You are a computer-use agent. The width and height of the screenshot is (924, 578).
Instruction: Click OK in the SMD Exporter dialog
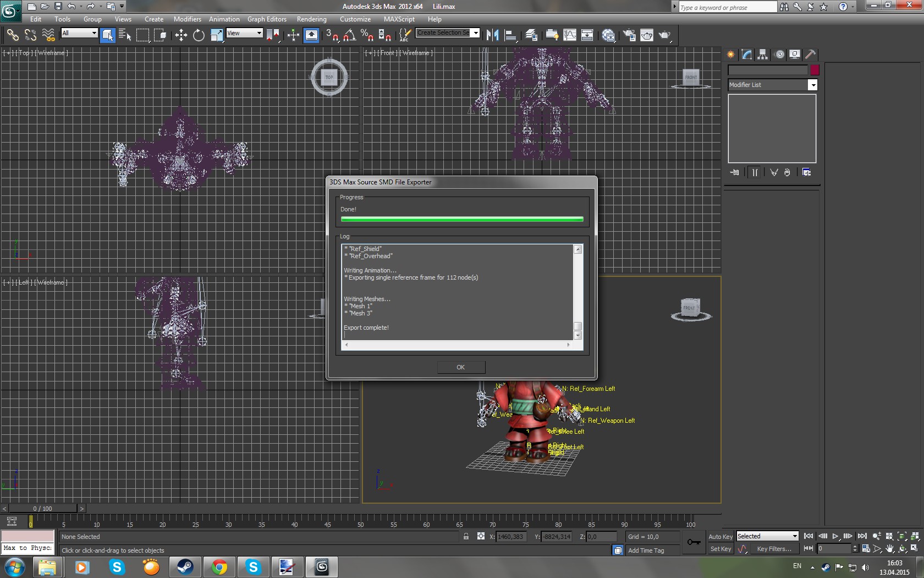click(461, 367)
